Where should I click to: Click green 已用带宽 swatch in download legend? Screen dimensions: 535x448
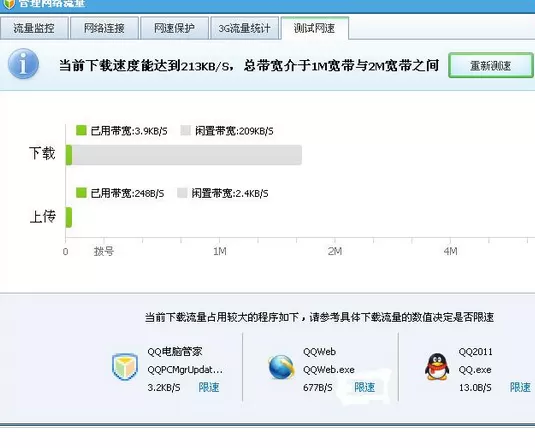tap(81, 130)
